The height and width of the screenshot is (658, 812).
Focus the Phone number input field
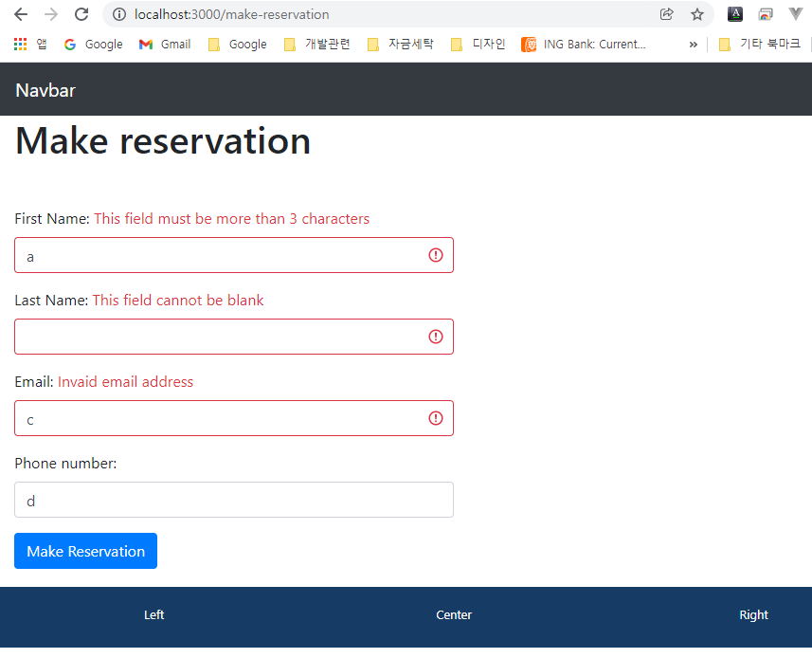234,500
